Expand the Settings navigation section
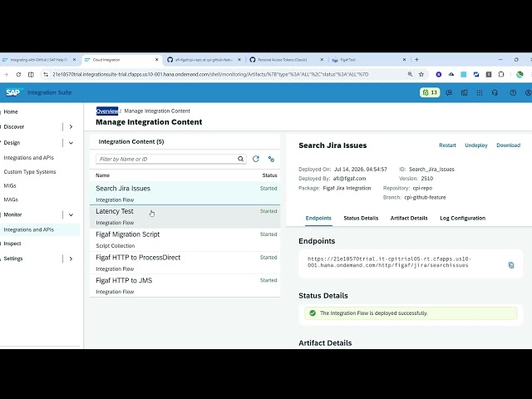 coord(71,259)
